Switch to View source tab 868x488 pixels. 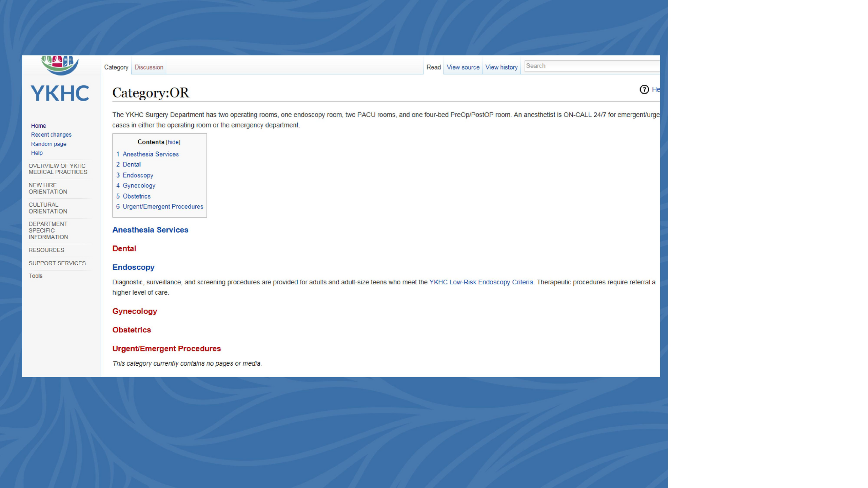pos(463,67)
